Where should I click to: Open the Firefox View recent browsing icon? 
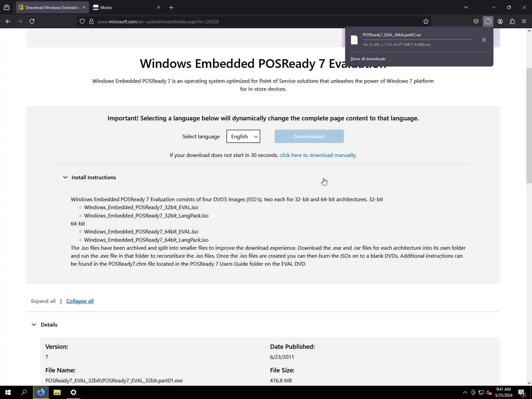pos(7,7)
